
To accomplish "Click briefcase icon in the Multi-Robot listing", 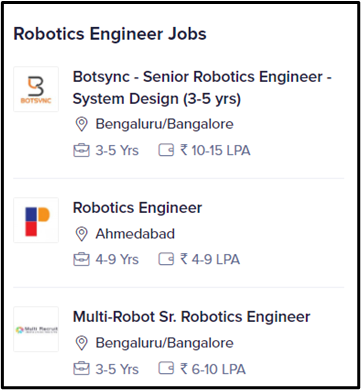I will pyautogui.click(x=81, y=369).
